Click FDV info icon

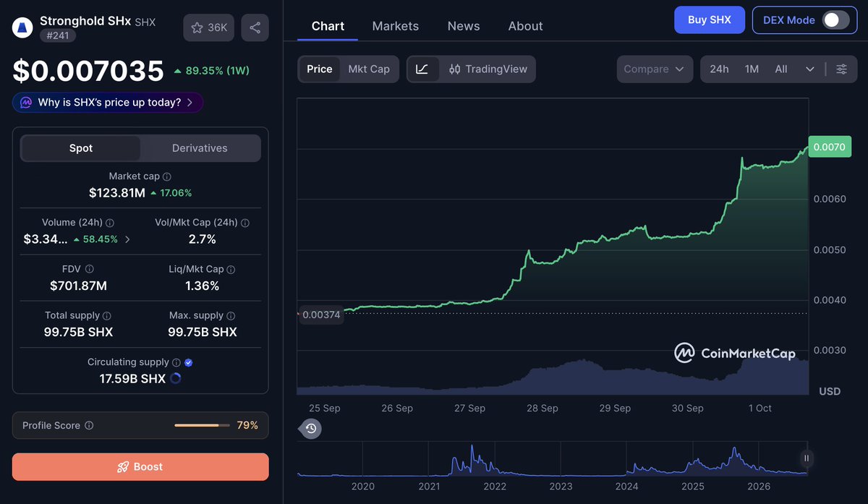tap(90, 269)
